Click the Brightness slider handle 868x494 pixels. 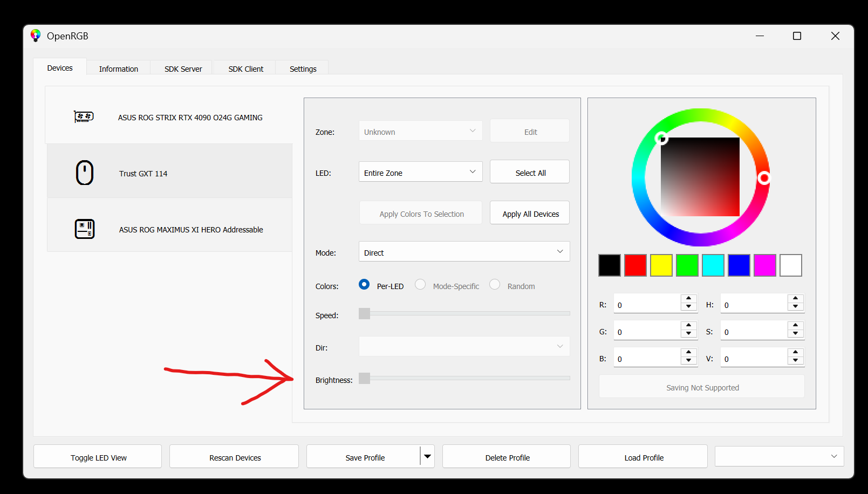(x=365, y=378)
